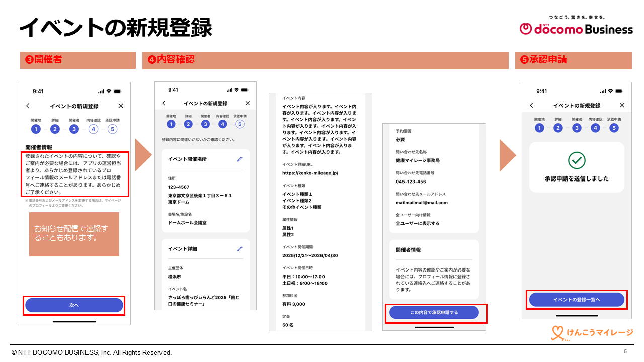Select step 2 circle on the 承認申請 phone
This screenshot has width=644, height=362.
pos(558,128)
